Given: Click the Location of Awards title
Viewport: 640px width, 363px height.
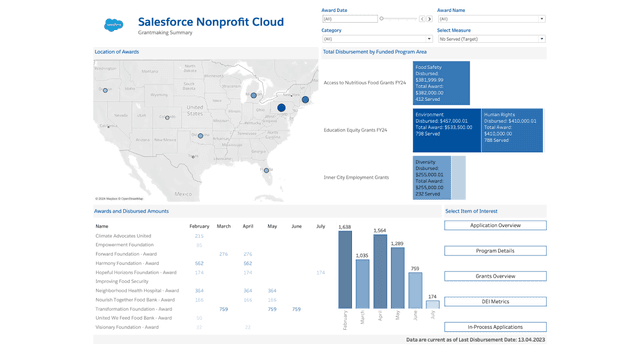Looking at the screenshot, I should tap(117, 52).
